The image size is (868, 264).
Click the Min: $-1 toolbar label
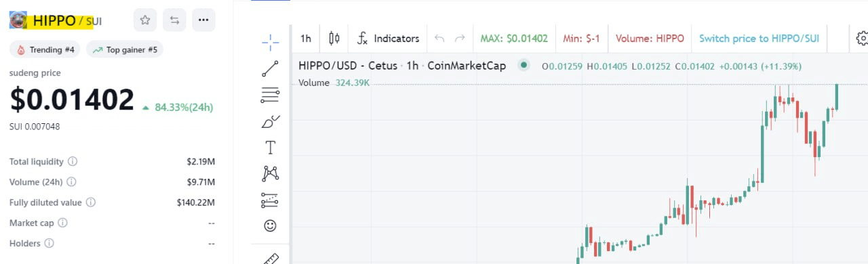click(582, 39)
